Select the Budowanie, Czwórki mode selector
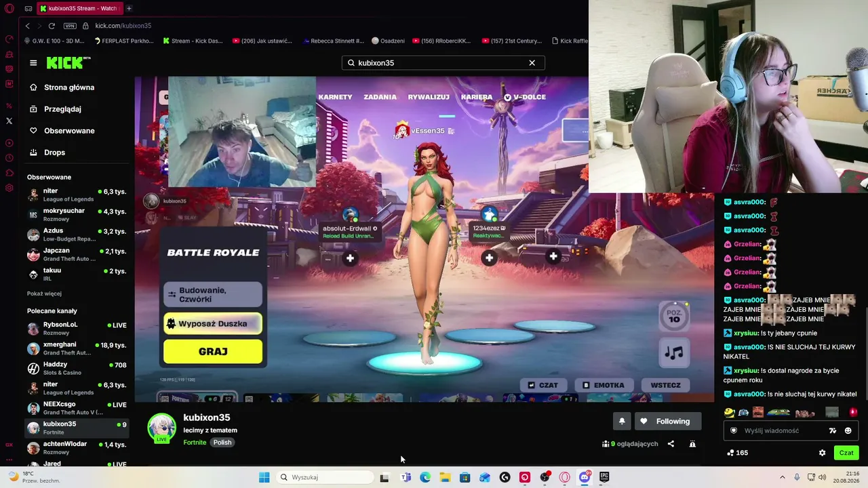Image resolution: width=868 pixels, height=488 pixels. click(213, 295)
